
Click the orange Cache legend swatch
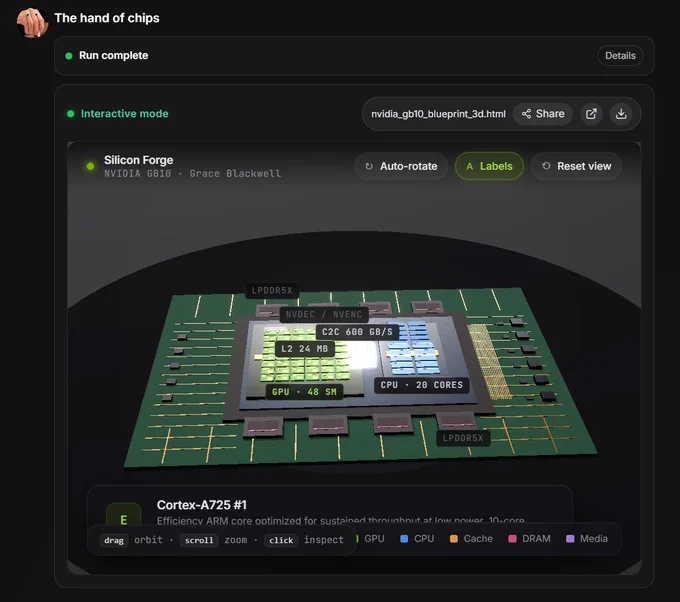point(454,539)
